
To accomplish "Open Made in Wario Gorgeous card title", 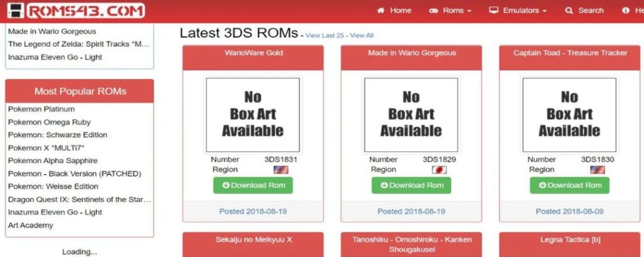I will [412, 53].
